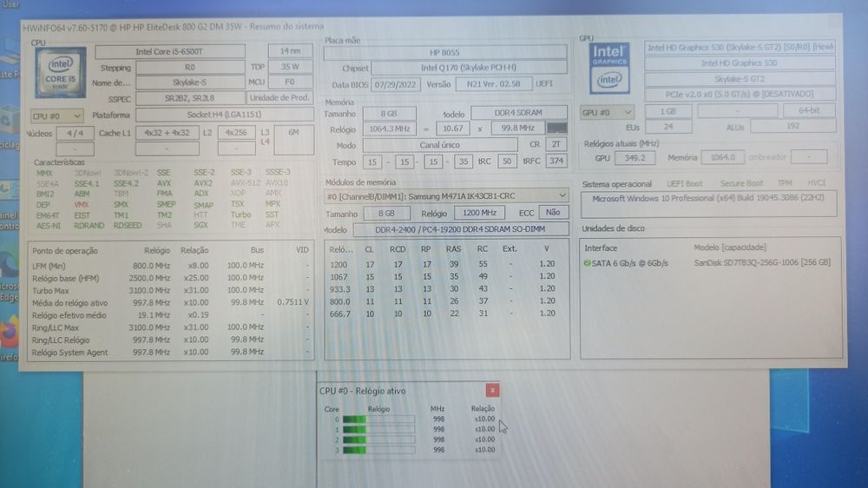Select the 'Turbo Max' operating point row

click(x=170, y=290)
